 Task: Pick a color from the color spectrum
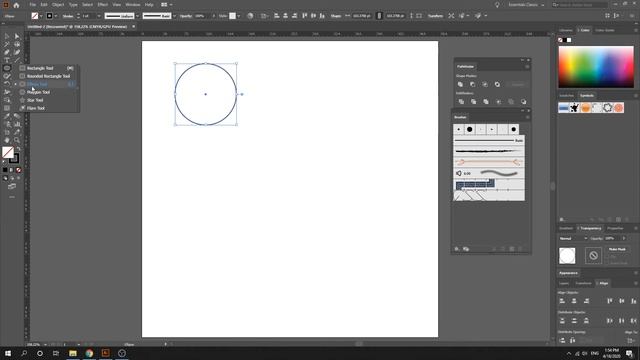coord(596,67)
